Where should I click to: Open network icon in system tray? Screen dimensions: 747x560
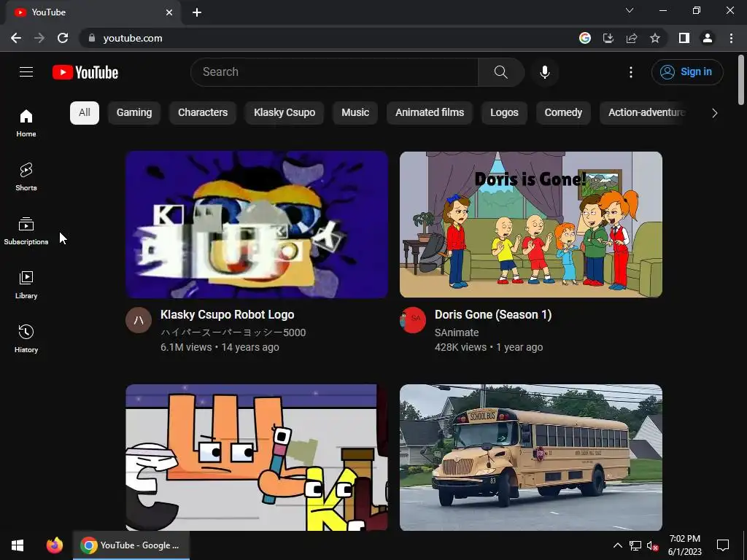pos(635,545)
